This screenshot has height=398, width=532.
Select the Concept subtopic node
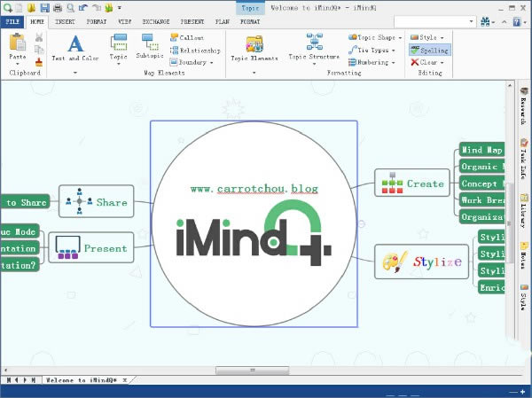(481, 183)
